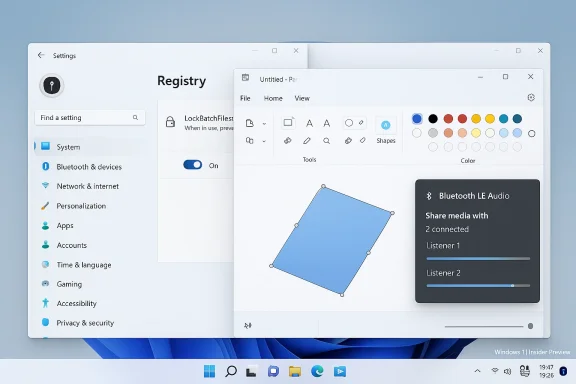Click the A text icon beside the circle shape

pyautogui.click(x=326, y=123)
